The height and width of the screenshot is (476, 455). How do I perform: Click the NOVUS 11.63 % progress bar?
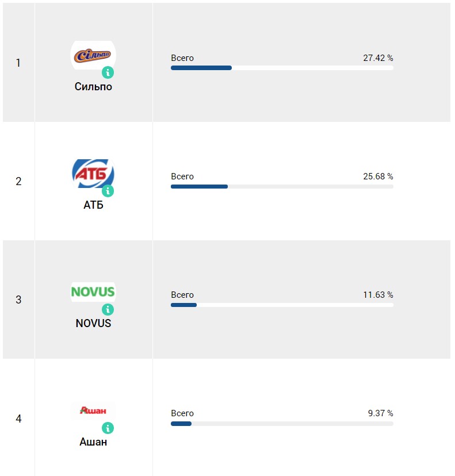point(282,305)
